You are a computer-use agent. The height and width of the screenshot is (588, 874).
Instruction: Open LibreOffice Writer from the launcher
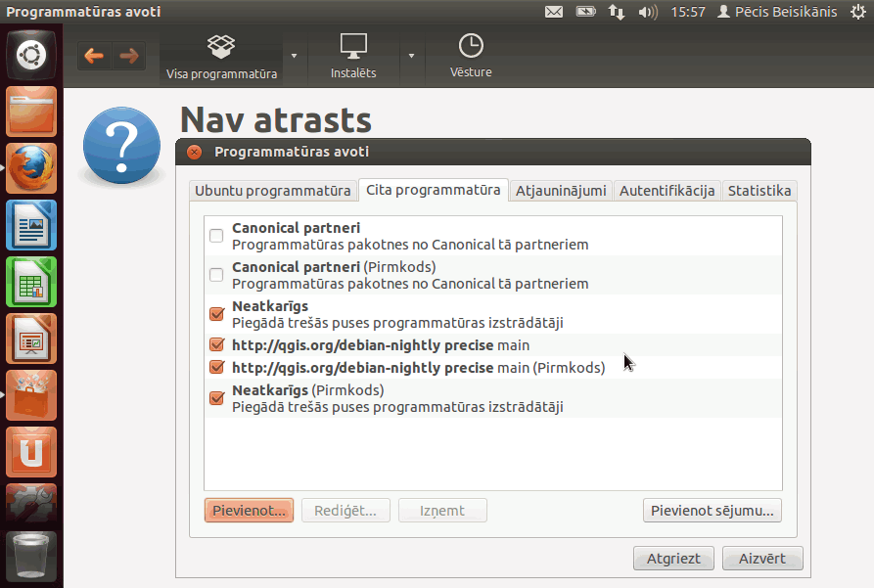coord(31,225)
